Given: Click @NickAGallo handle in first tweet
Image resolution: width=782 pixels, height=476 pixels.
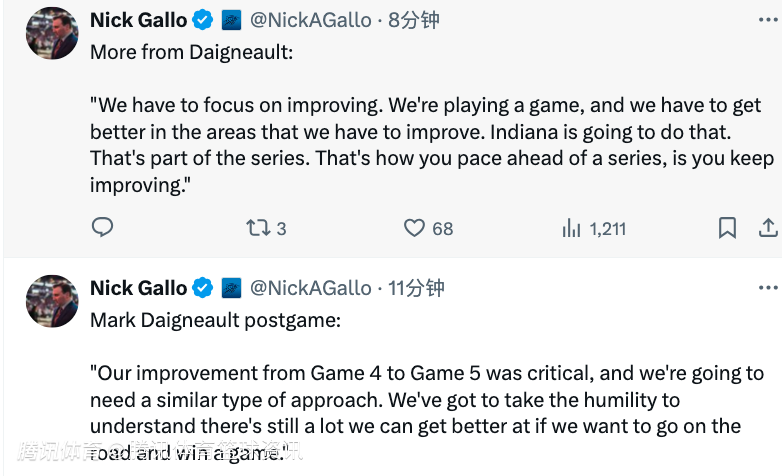Looking at the screenshot, I should coord(310,20).
